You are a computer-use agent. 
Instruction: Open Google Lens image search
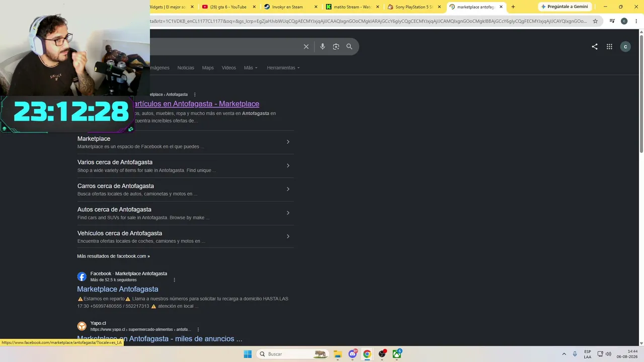click(336, 47)
